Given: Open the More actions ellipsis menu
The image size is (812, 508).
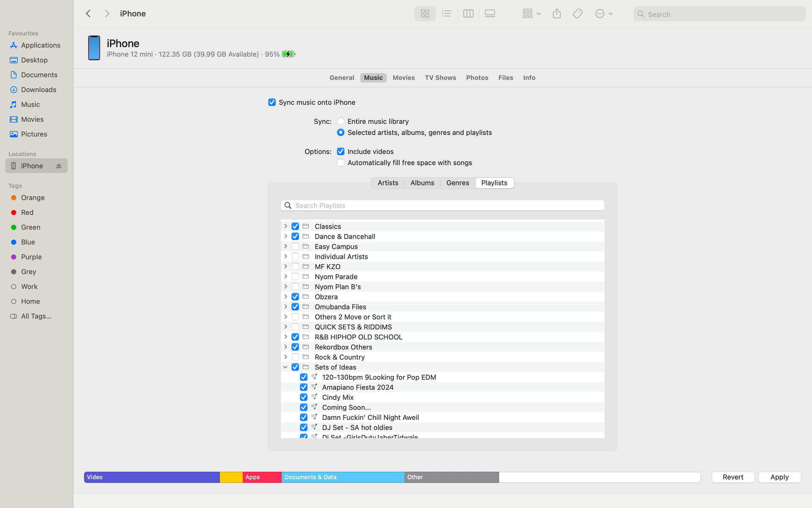Looking at the screenshot, I should pyautogui.click(x=604, y=14).
